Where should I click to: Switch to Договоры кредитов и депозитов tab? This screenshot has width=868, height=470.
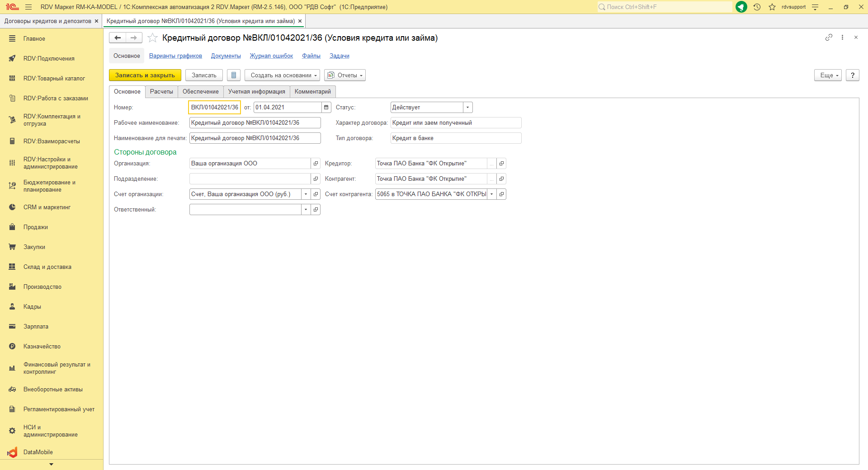click(48, 21)
